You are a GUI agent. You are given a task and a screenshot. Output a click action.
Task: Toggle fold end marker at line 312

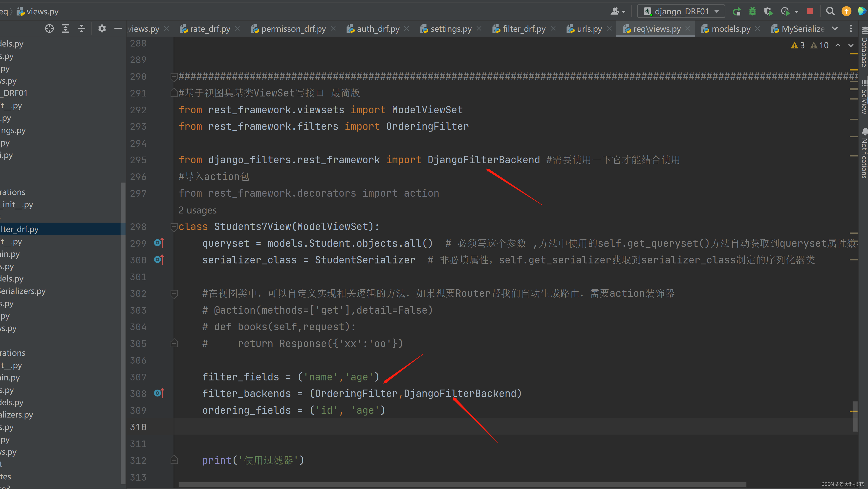click(174, 460)
